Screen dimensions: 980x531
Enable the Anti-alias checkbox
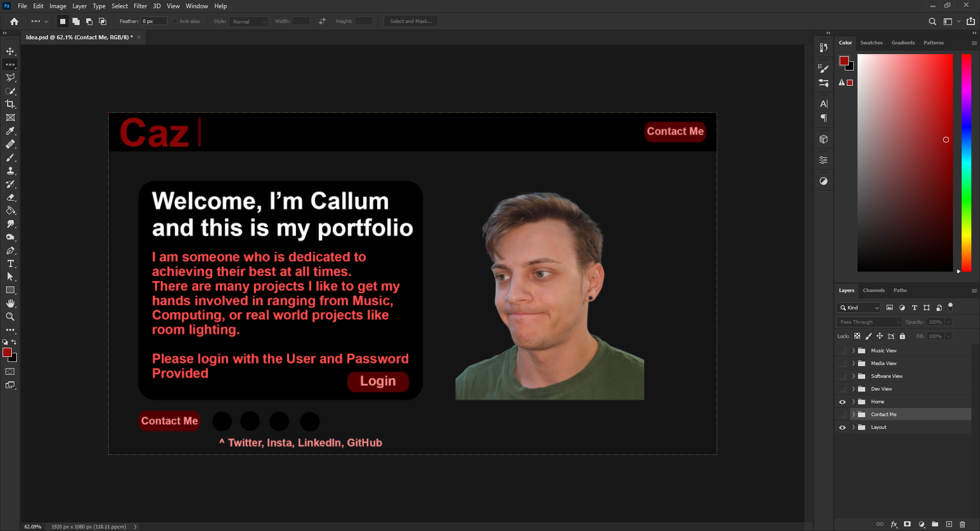pos(174,21)
